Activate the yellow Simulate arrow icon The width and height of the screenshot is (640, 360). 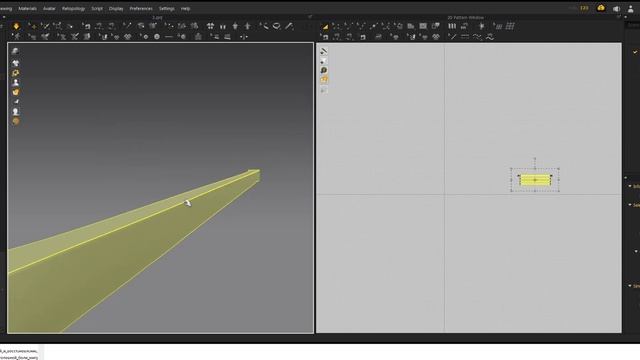[16, 26]
